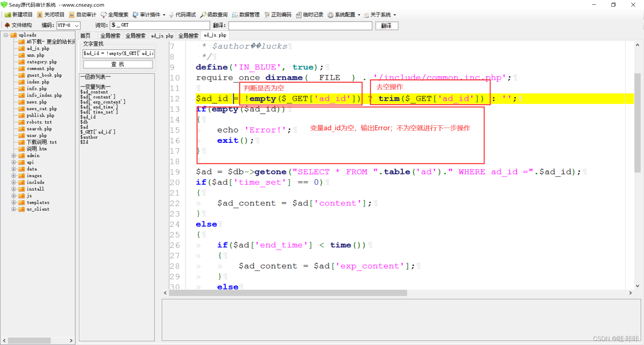Image resolution: width=644 pixels, height=345 pixels.
Task: Expand the uc_client folder
Action: pos(14,209)
